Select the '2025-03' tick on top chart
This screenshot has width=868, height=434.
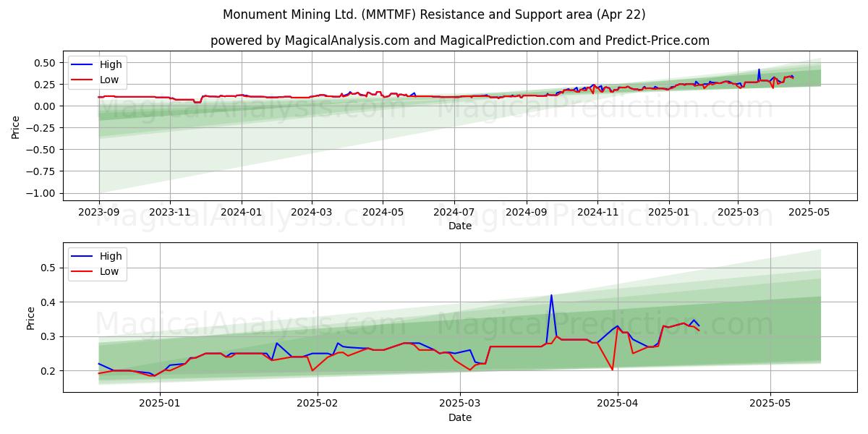pyautogui.click(x=738, y=212)
